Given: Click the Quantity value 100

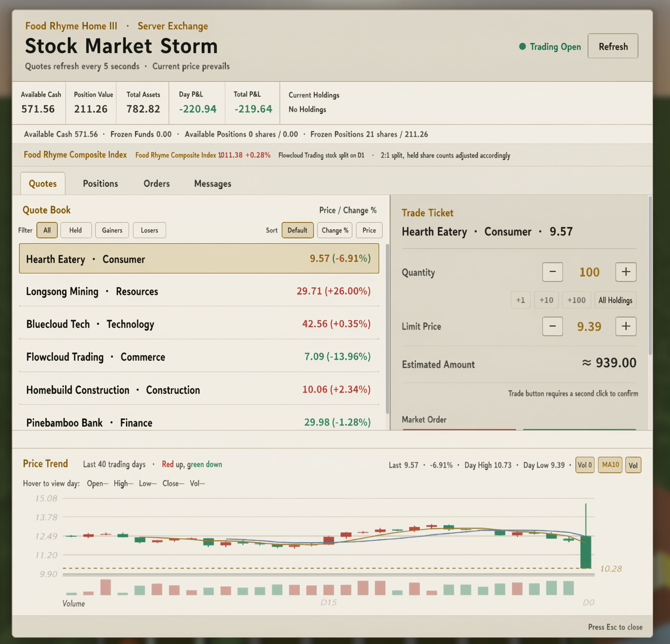Looking at the screenshot, I should pyautogui.click(x=589, y=272).
